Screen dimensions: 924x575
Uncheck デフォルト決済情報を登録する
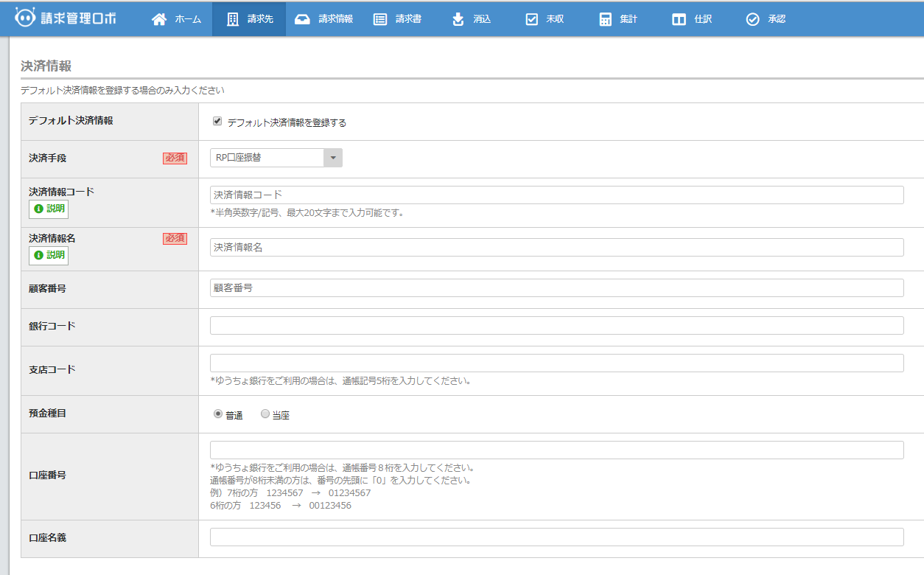tap(217, 121)
